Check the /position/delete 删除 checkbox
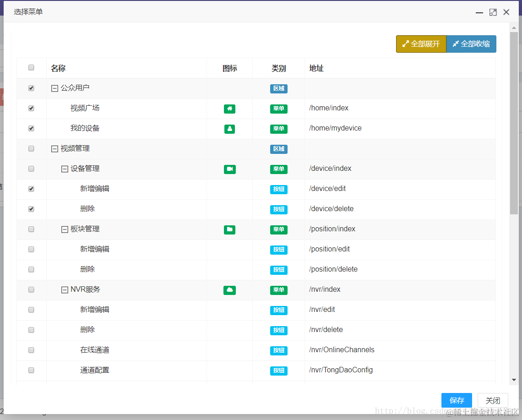 31,269
